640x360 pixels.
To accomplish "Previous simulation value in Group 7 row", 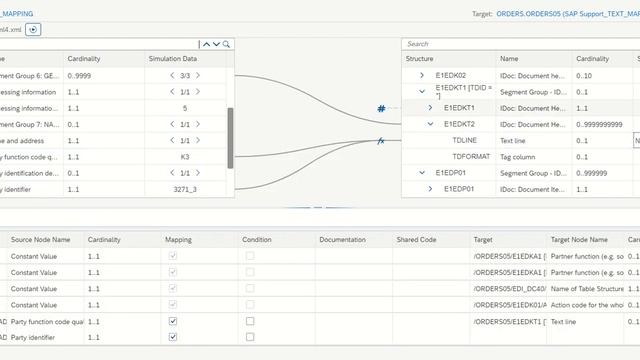I will click(172, 124).
